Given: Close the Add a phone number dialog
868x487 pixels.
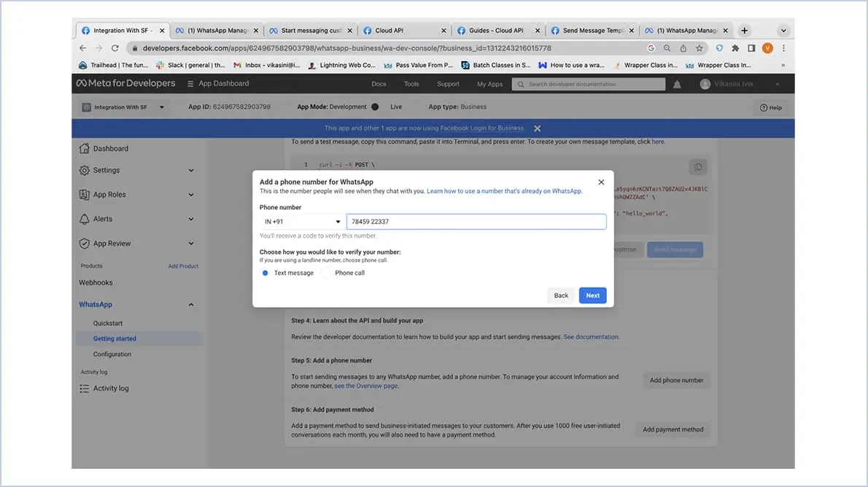Looking at the screenshot, I should (x=601, y=182).
